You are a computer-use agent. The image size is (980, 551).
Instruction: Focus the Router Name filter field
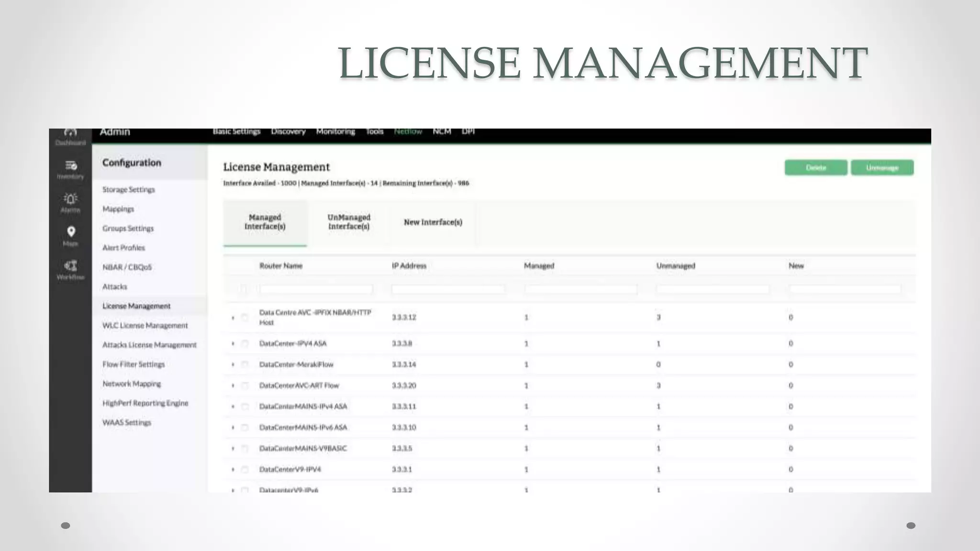316,289
